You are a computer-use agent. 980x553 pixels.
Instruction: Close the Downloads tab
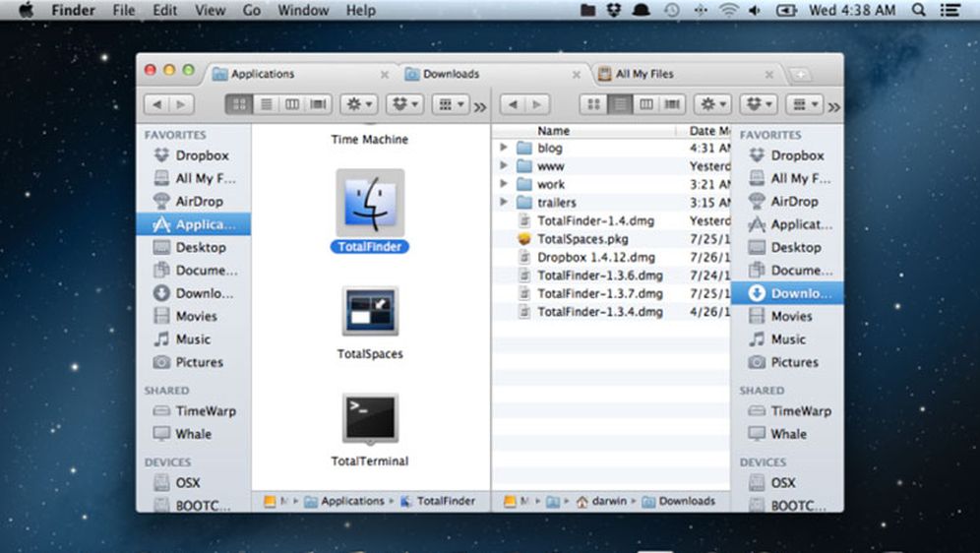click(577, 75)
